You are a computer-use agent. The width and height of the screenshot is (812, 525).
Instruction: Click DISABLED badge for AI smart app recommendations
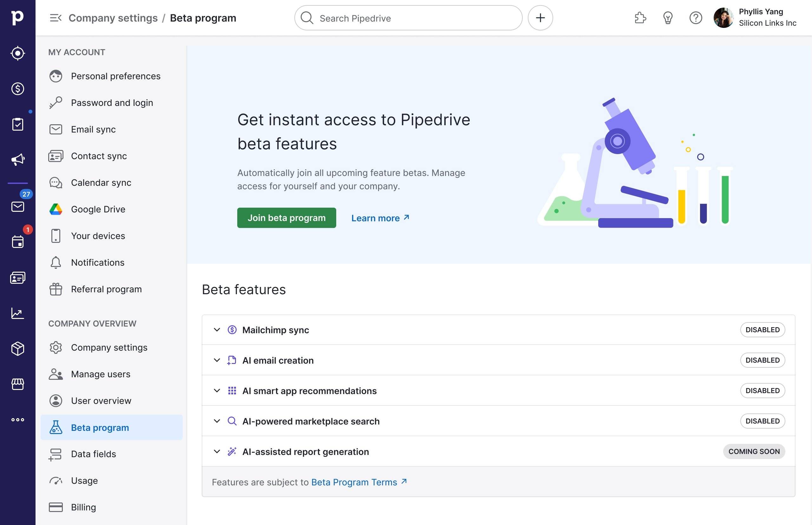[x=762, y=391]
